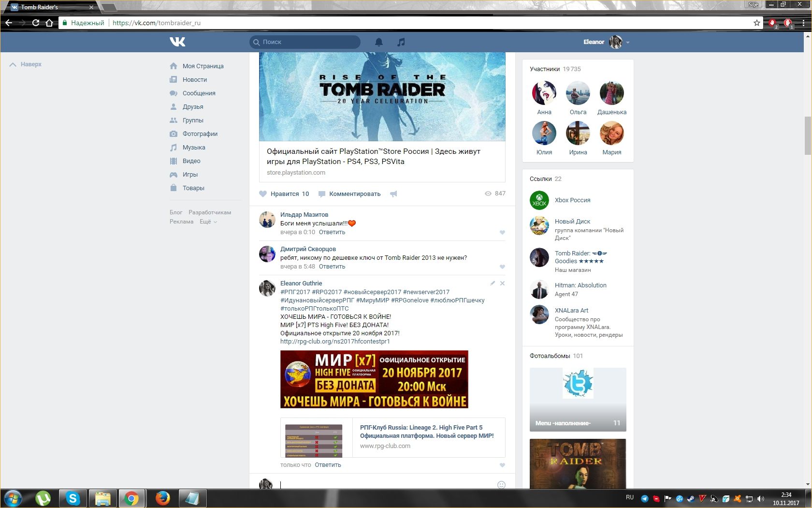Open the emoji picker smiley in the comment box
812x508 pixels.
click(501, 484)
